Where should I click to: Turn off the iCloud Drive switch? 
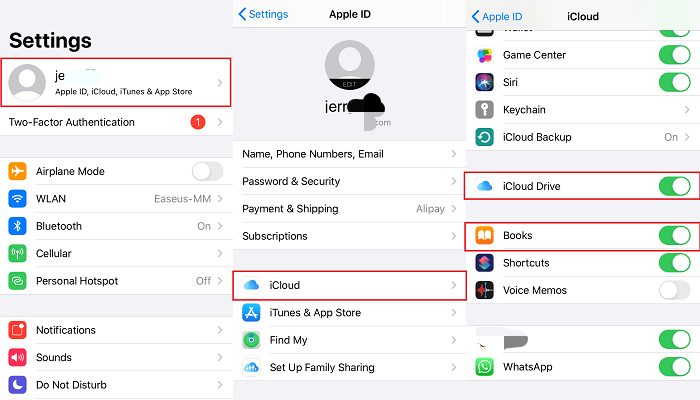[675, 186]
